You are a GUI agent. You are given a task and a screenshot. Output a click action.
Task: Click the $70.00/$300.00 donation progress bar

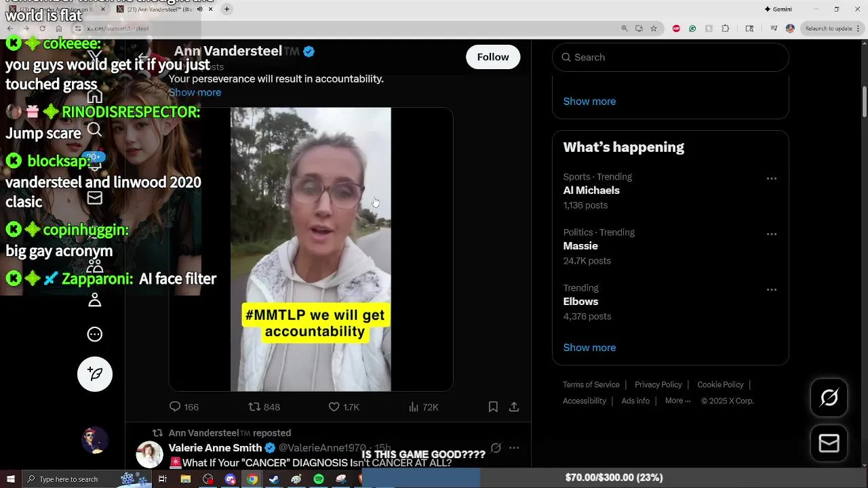pyautogui.click(x=614, y=478)
